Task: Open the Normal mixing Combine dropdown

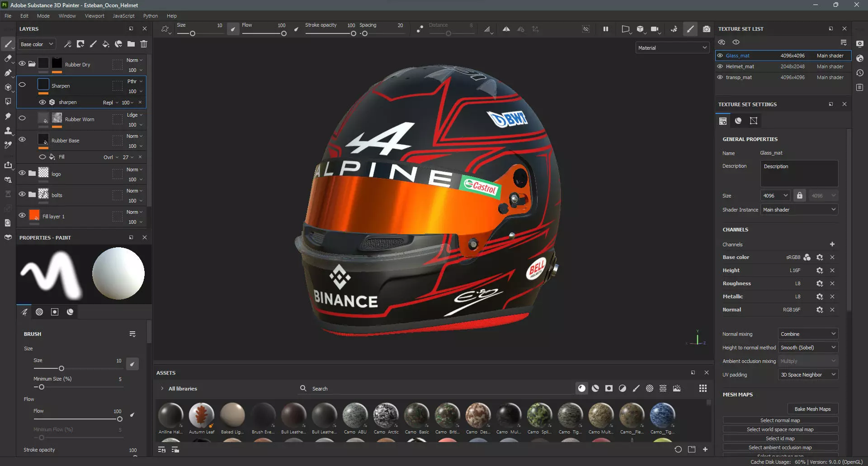Action: (x=808, y=334)
